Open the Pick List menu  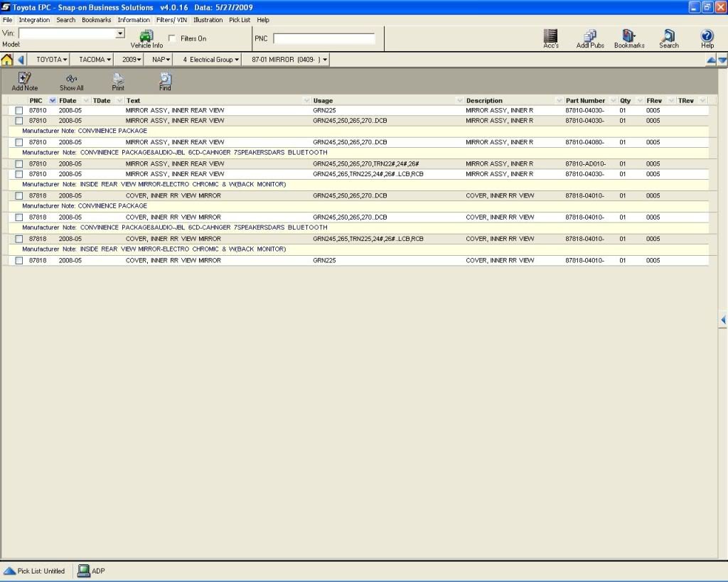tap(240, 20)
